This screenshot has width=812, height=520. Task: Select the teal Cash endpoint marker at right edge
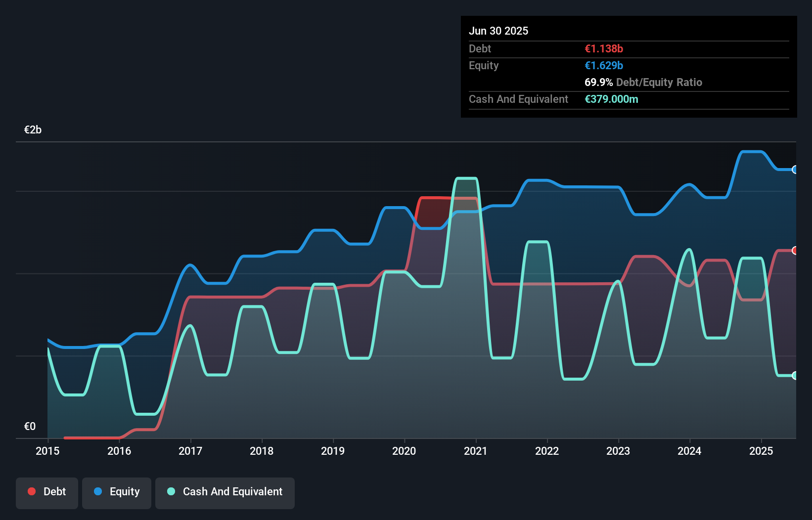[x=795, y=376]
